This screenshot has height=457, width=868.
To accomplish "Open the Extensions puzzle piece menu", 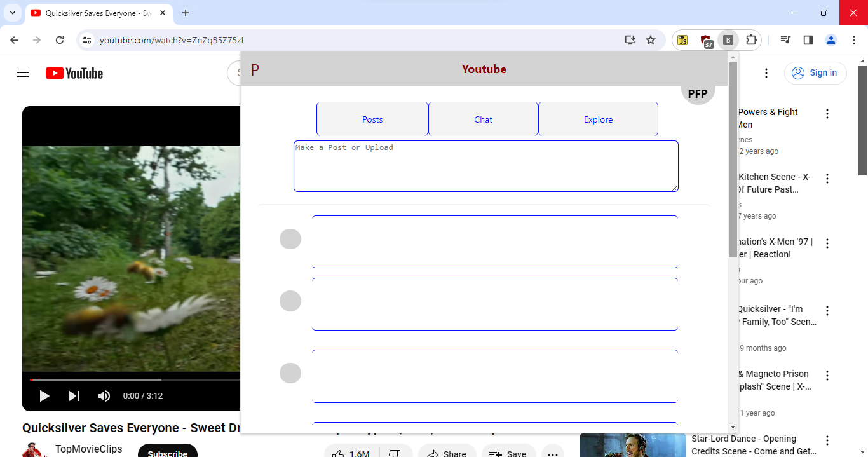I will coord(751,40).
